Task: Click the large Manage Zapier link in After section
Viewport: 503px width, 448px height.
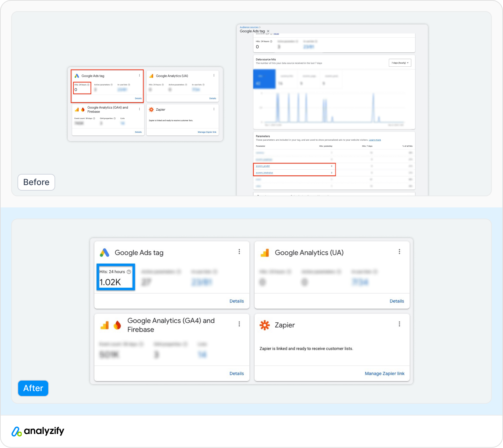Action: pyautogui.click(x=385, y=374)
